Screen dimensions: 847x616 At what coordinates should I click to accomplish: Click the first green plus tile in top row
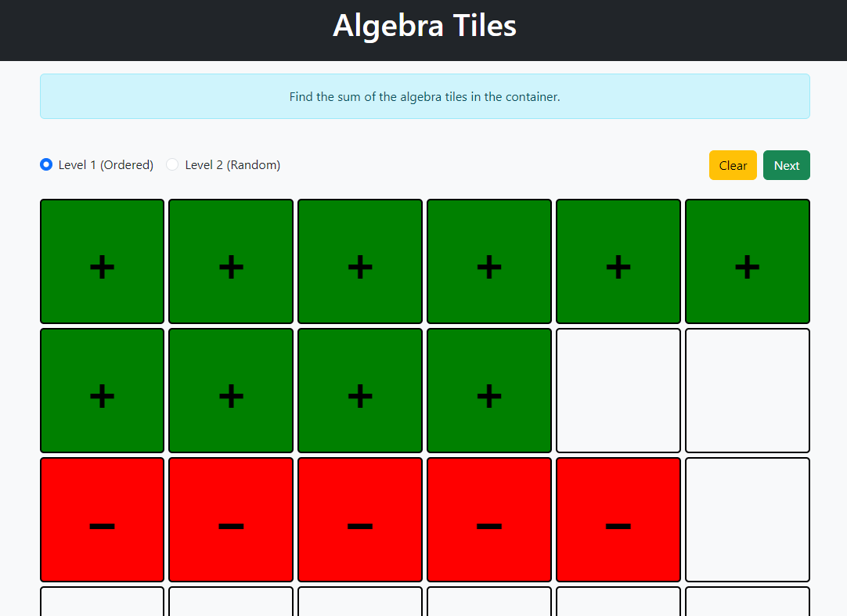click(x=102, y=261)
